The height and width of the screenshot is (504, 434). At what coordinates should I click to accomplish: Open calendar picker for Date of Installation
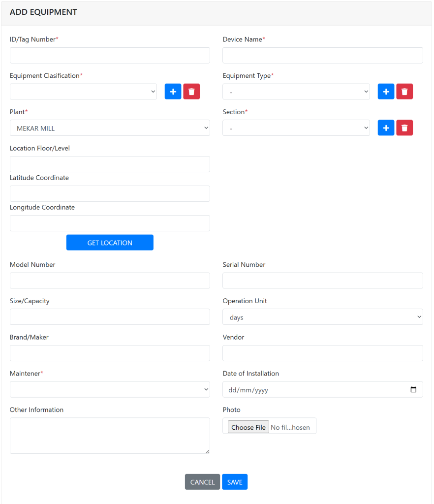(413, 390)
